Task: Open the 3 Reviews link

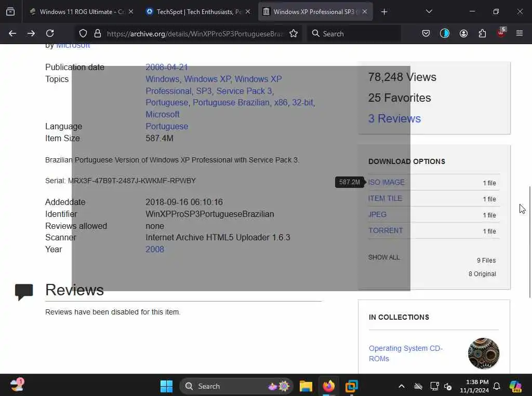Action: (394, 118)
